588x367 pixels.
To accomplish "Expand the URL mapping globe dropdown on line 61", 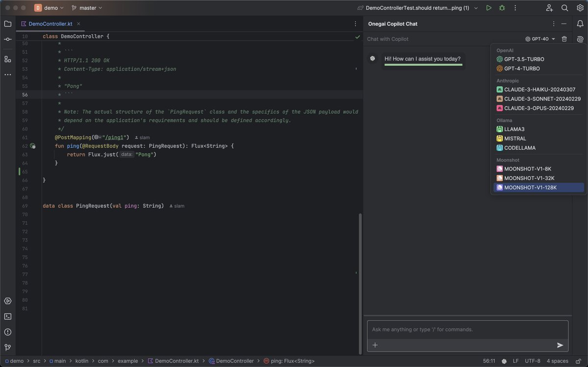I will coord(98,137).
